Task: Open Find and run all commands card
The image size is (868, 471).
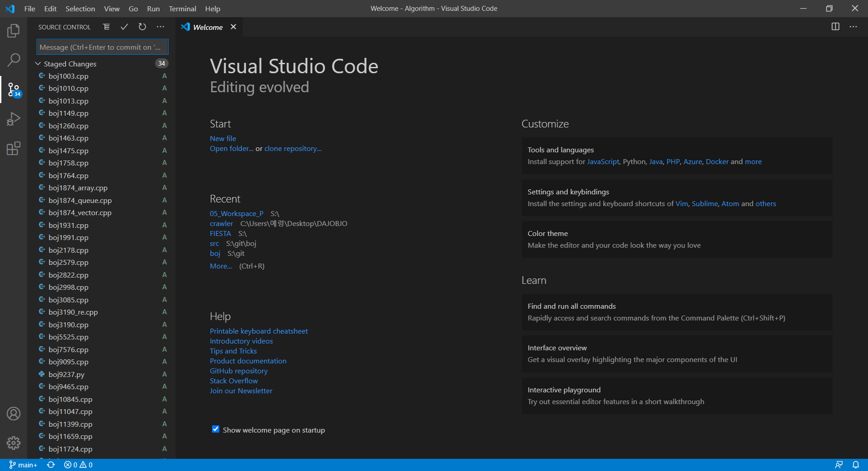Action: [677, 312]
